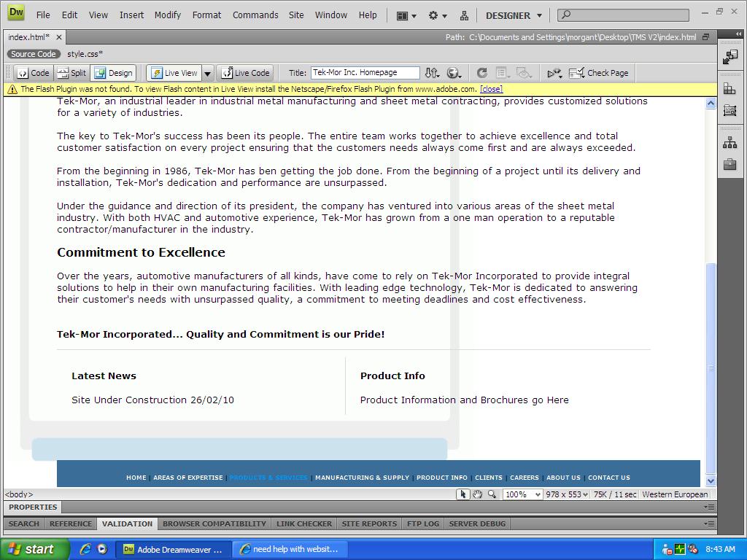Click the Refresh Design View icon
The image size is (747, 560).
[481, 73]
